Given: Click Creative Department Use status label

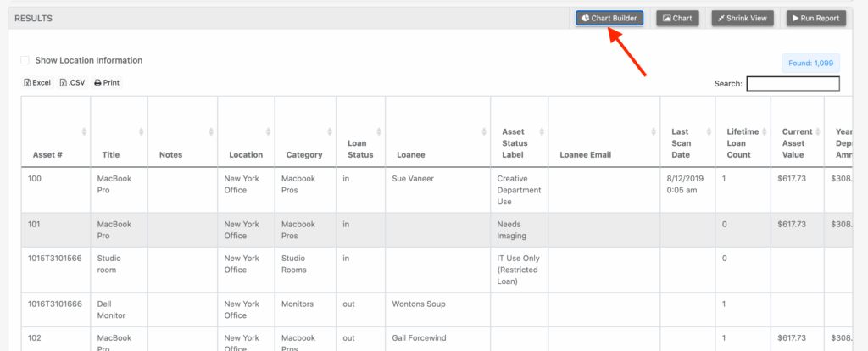Looking at the screenshot, I should pos(520,190).
